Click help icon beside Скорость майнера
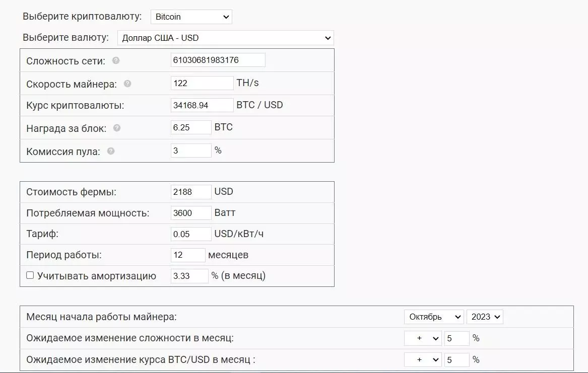Image resolution: width=588 pixels, height=373 pixels. click(127, 84)
